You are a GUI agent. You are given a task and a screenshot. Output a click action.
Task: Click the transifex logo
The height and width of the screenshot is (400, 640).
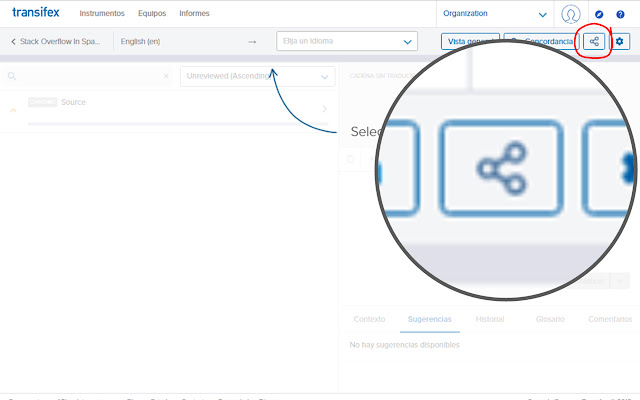(36, 12)
